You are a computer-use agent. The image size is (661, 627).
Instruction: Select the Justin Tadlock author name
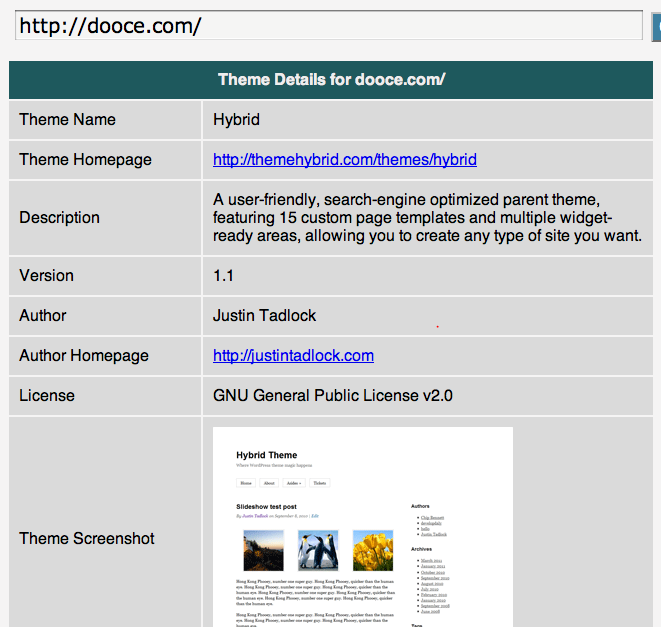(264, 316)
